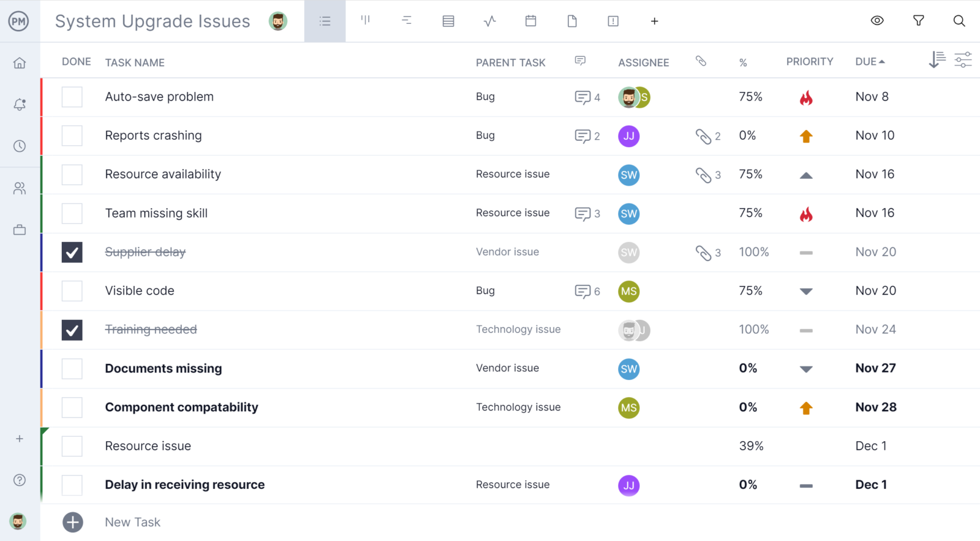Screen dimensions: 980x541
Task: Edit Resource issue 39% progress value
Action: (x=752, y=446)
